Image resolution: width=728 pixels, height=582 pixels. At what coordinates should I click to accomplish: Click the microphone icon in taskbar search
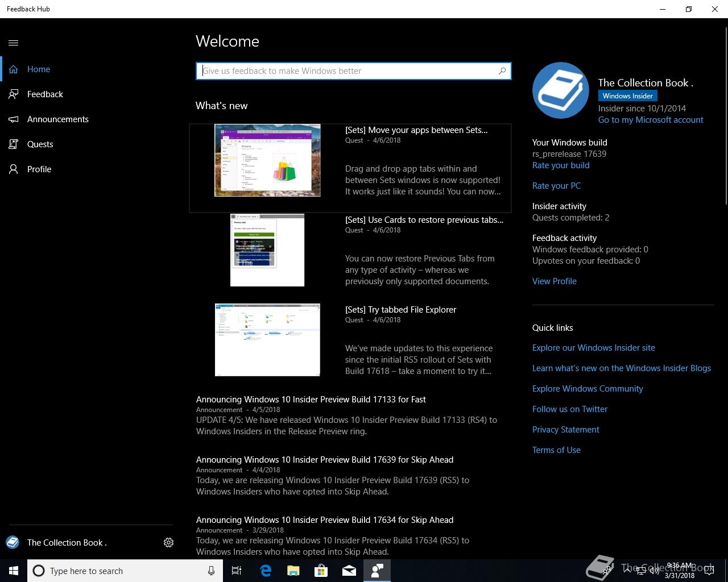[211, 571]
